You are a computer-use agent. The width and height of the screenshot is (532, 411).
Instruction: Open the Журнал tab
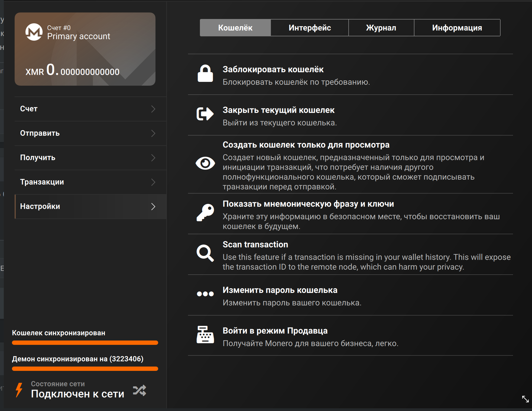tap(381, 28)
